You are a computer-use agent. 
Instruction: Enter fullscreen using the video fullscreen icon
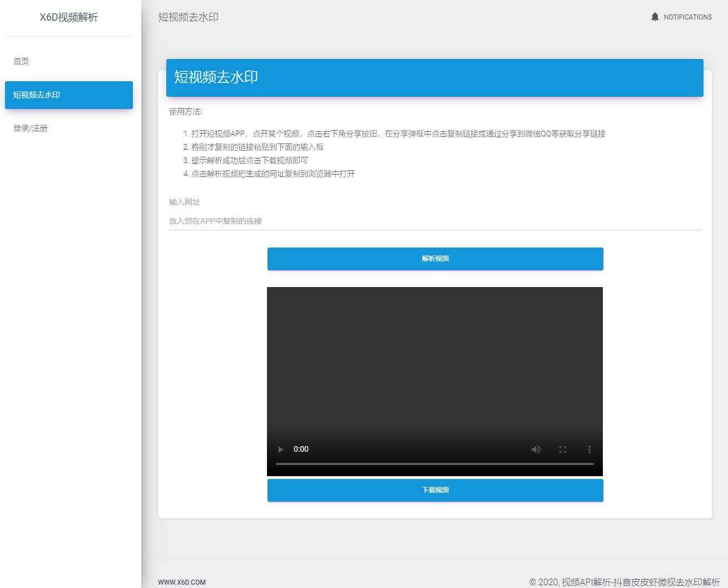coord(562,449)
